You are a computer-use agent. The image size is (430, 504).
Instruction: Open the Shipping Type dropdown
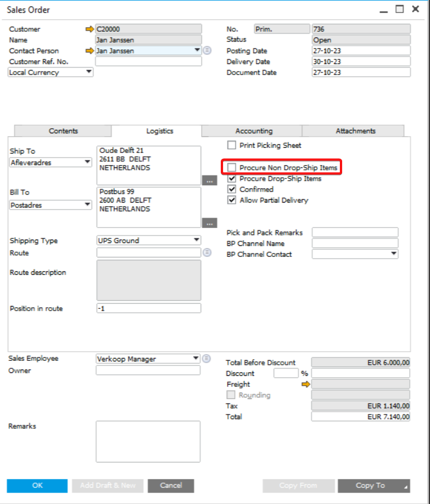pos(197,240)
